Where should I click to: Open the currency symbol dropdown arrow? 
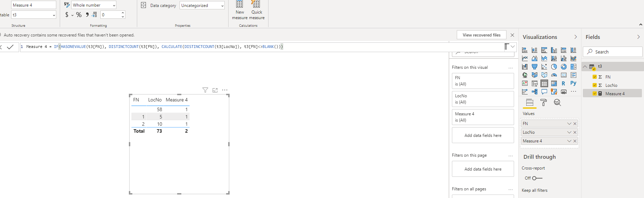(72, 15)
